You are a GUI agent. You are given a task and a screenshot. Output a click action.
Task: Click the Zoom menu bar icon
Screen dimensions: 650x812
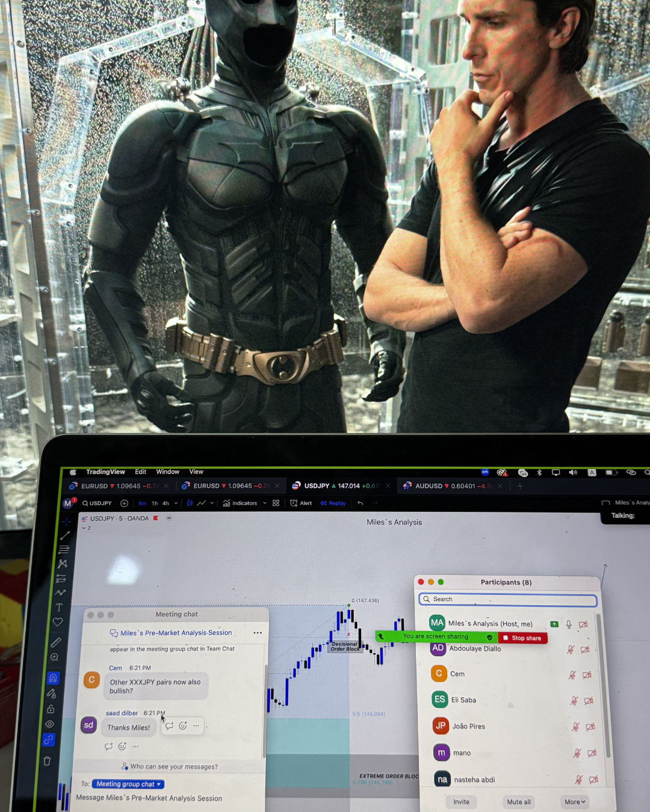(484, 472)
